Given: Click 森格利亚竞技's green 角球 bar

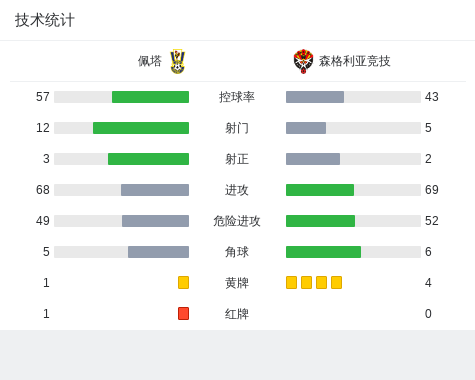Looking at the screenshot, I should pyautogui.click(x=323, y=252).
